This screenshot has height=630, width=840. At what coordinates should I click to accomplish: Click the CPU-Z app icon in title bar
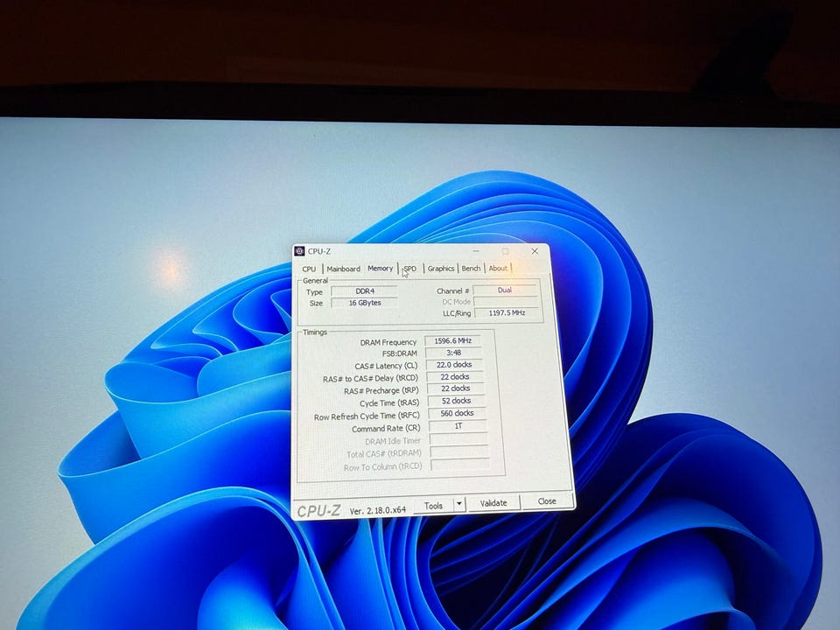point(299,251)
